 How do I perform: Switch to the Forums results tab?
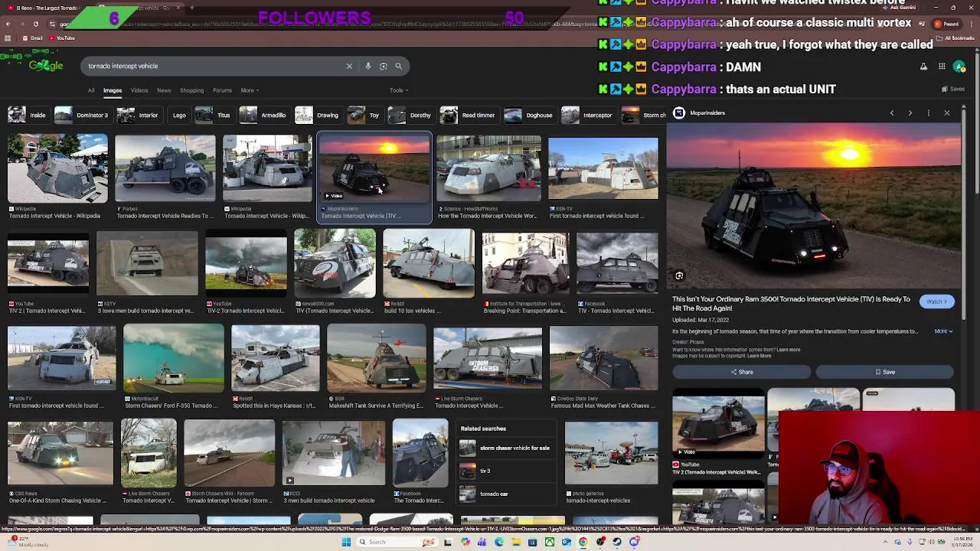coord(222,90)
